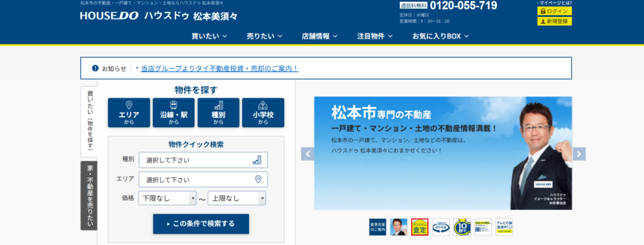Click the phone number 0120-055-719
Screen dimensions: 644x245
[x=464, y=6]
